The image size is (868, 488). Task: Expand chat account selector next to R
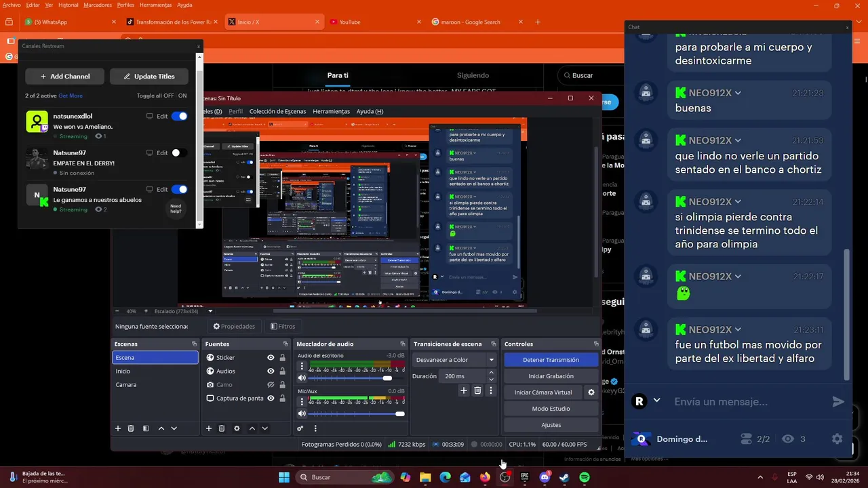(656, 401)
